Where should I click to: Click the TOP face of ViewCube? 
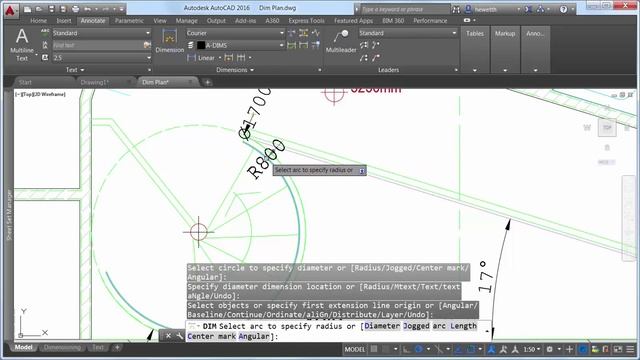(x=607, y=128)
